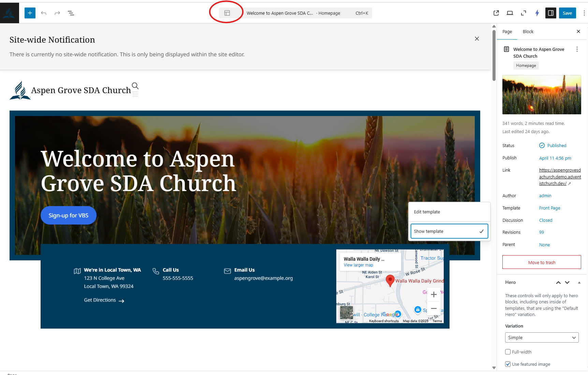588x375 pixels.
Task: Click the phone icon beside Call Us
Action: pyautogui.click(x=156, y=271)
